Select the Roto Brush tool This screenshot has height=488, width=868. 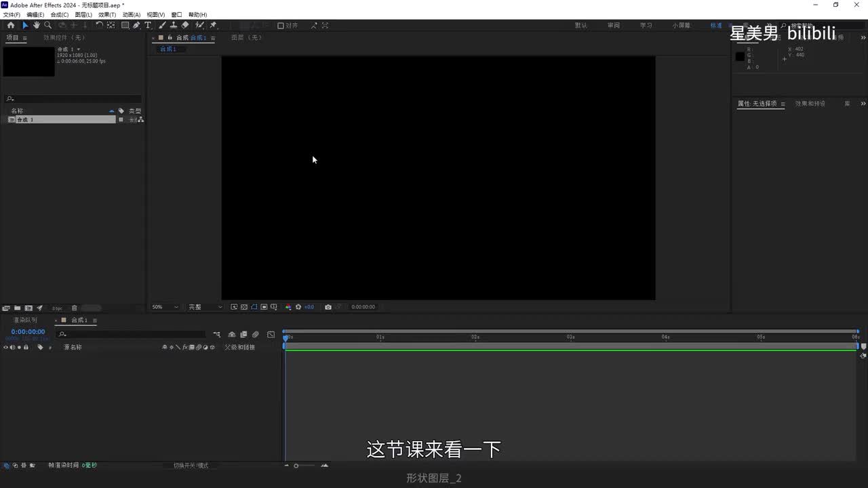199,25
